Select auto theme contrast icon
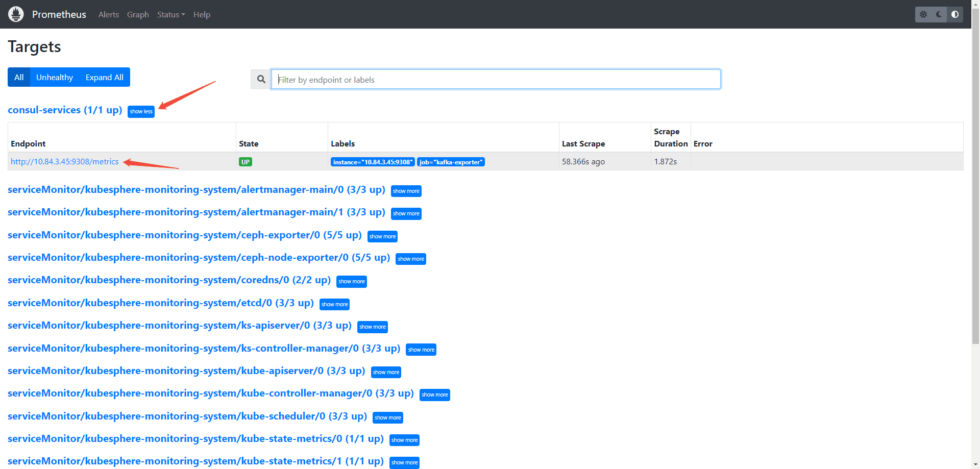The width and height of the screenshot is (980, 469). point(955,14)
